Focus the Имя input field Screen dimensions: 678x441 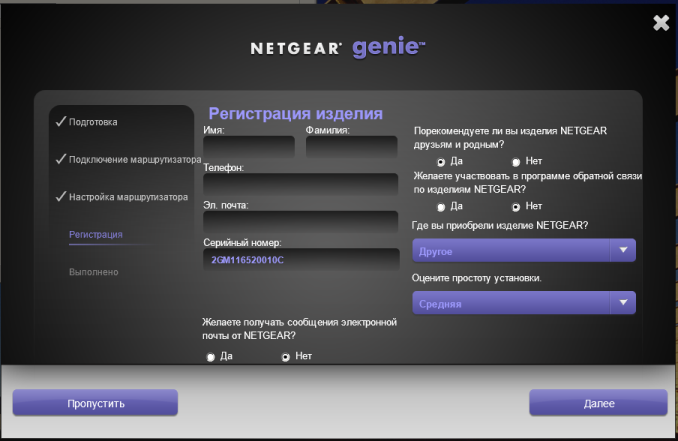pyautogui.click(x=249, y=146)
